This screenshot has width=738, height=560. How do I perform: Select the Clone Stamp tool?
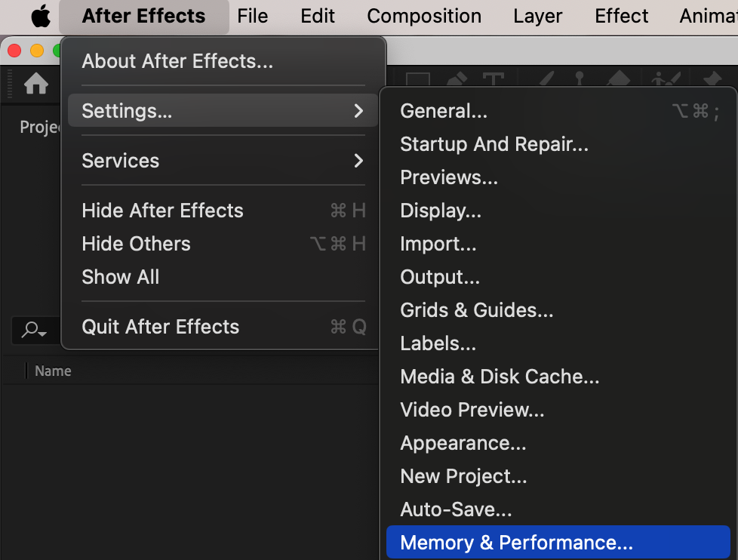(580, 81)
